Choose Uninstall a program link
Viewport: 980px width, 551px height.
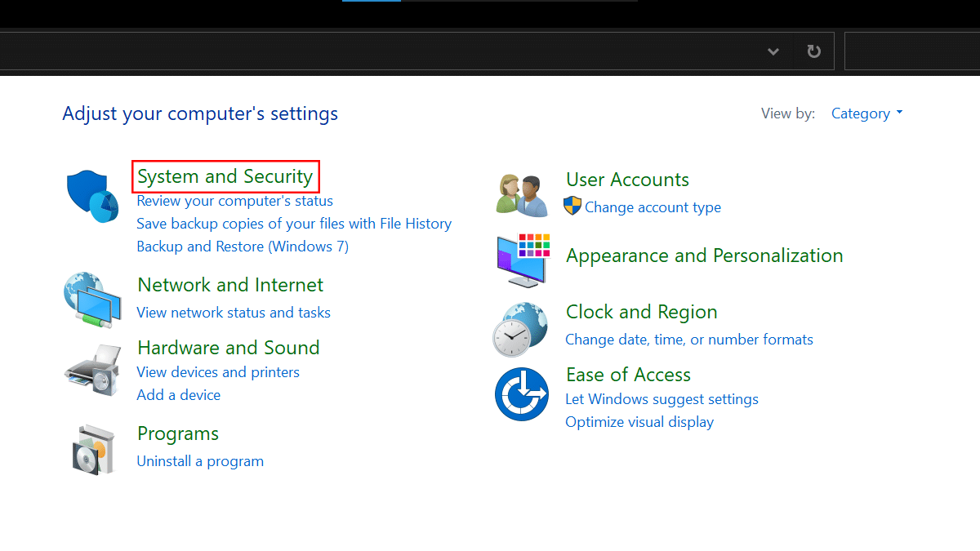(200, 461)
